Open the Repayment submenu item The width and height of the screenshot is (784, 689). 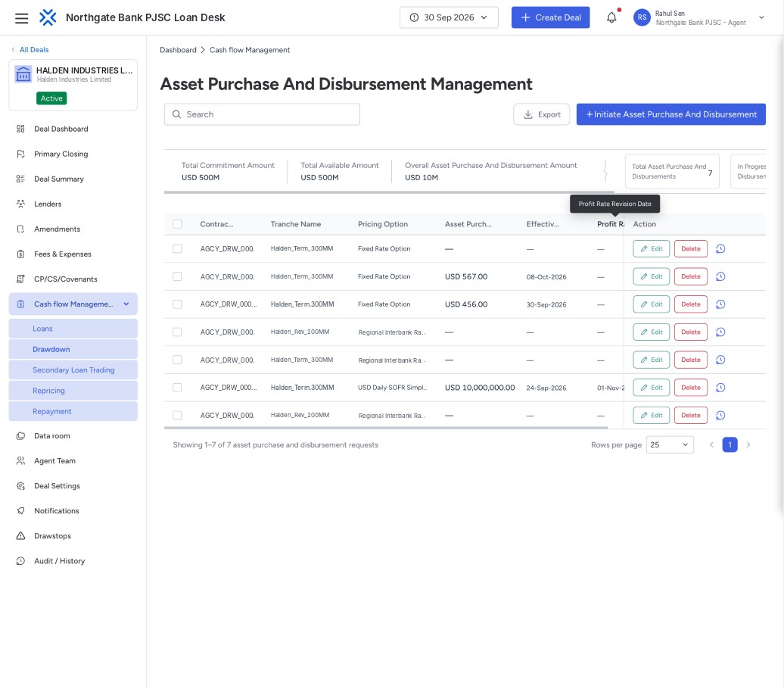click(73, 411)
